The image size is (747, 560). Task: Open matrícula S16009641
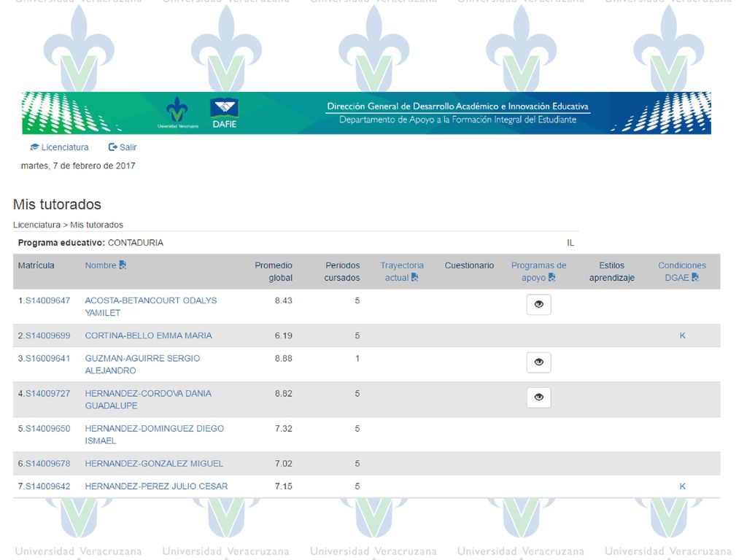[47, 359]
